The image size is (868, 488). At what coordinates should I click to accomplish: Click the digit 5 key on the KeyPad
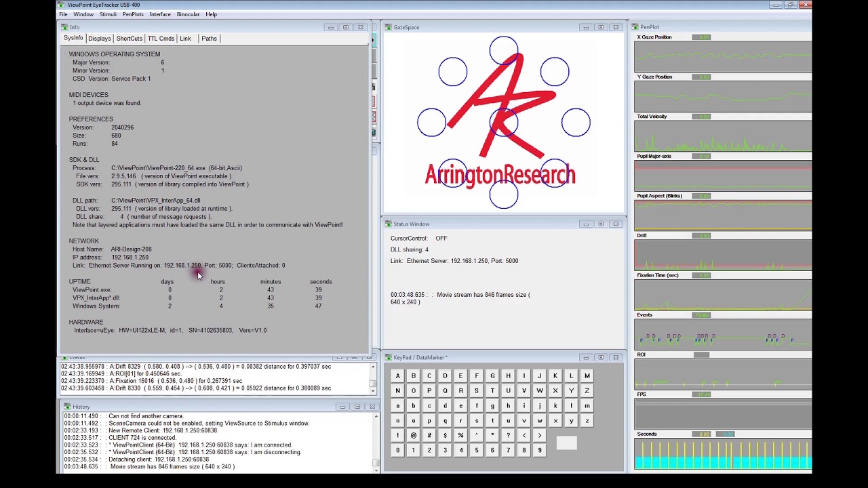click(x=476, y=450)
